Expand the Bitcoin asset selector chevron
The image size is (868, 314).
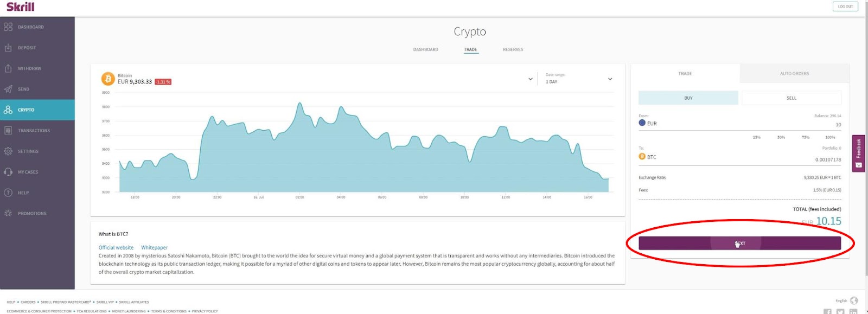point(531,79)
